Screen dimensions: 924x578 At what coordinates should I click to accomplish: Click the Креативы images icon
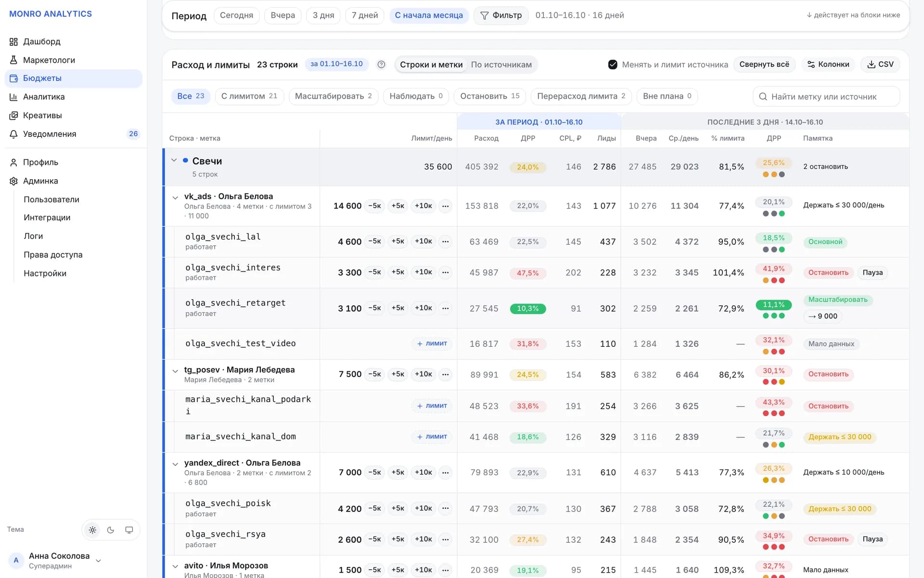(x=13, y=116)
